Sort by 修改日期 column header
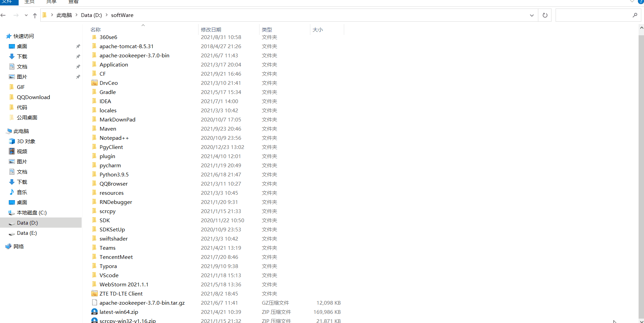 [x=211, y=30]
